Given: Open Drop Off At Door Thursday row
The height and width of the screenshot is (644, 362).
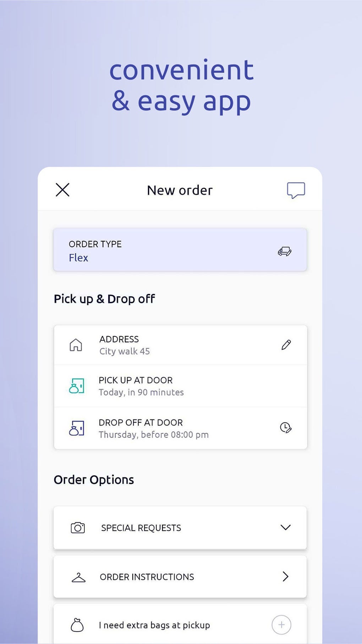Looking at the screenshot, I should click(180, 428).
